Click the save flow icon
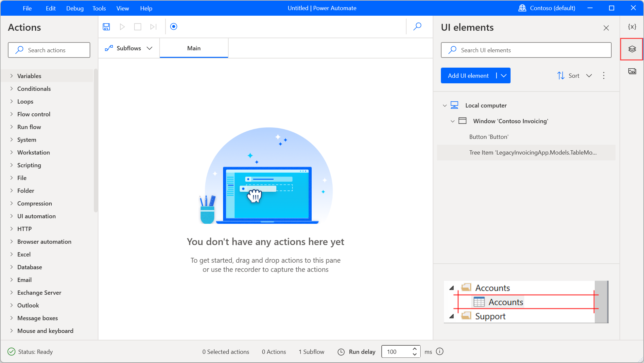Screen dimensions: 644x363 pyautogui.click(x=106, y=26)
